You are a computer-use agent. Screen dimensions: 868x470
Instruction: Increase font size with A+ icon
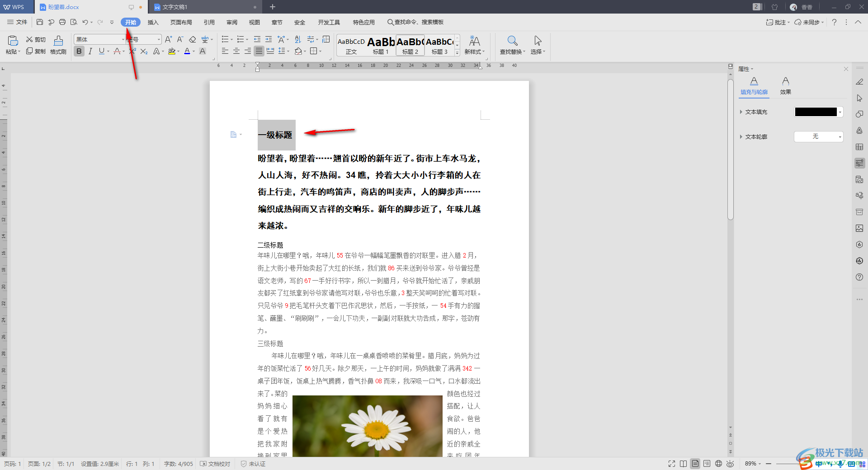168,40
